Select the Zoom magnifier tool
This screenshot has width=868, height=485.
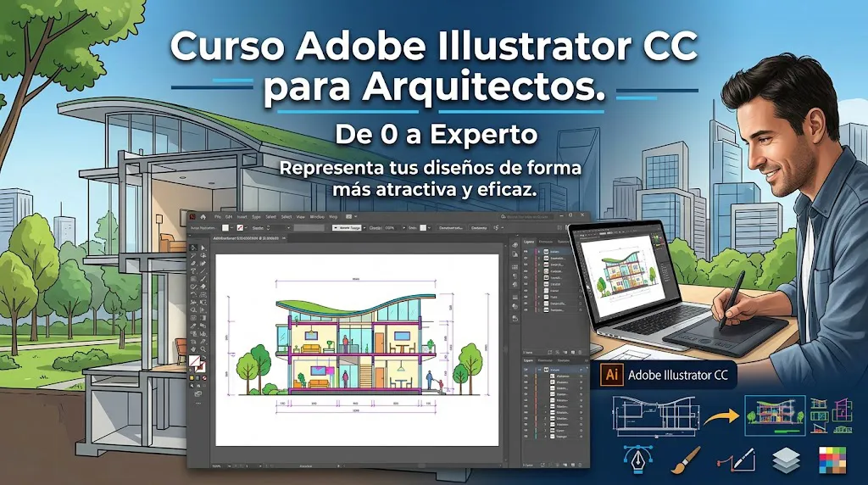(203, 349)
